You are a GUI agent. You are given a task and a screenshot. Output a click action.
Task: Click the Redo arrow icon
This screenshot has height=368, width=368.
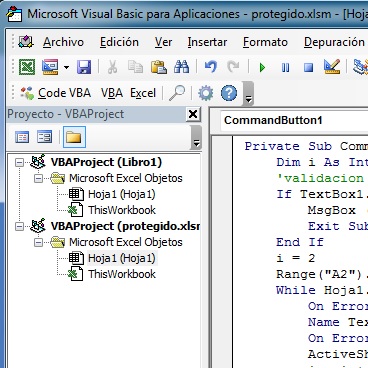[233, 67]
